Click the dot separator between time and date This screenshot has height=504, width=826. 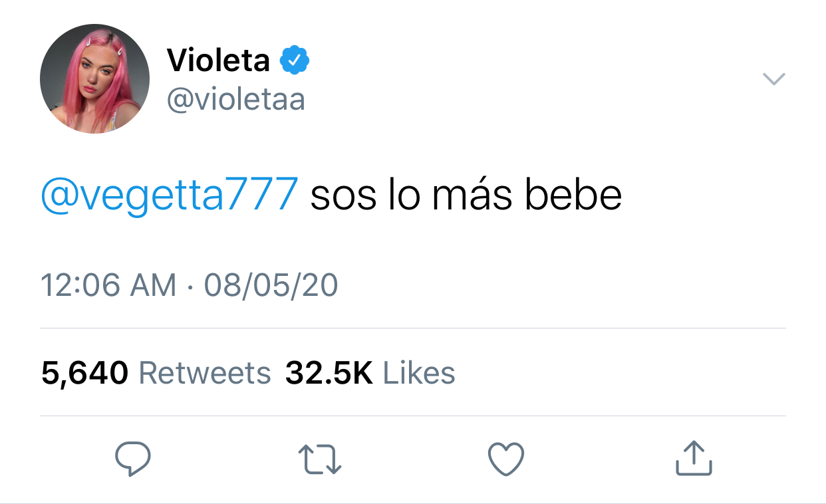(190, 287)
